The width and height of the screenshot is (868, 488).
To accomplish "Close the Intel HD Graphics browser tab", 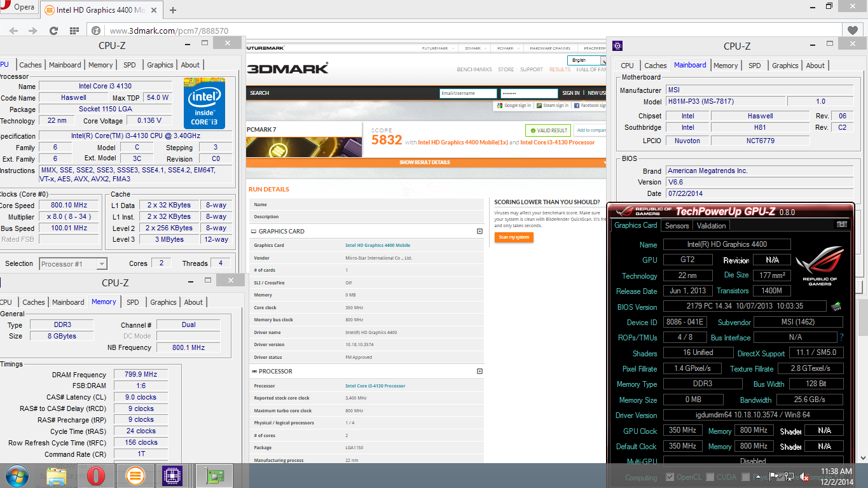I will tap(155, 10).
